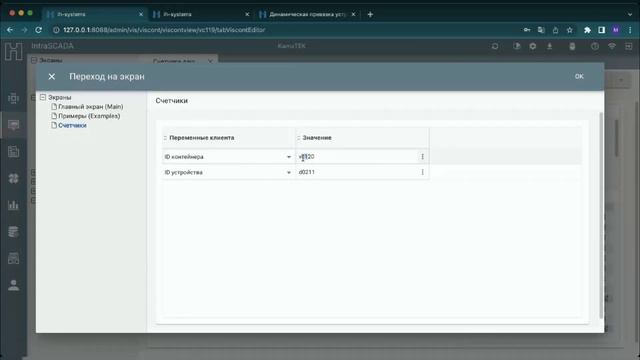Open the plugins sidebar icon

click(x=13, y=178)
